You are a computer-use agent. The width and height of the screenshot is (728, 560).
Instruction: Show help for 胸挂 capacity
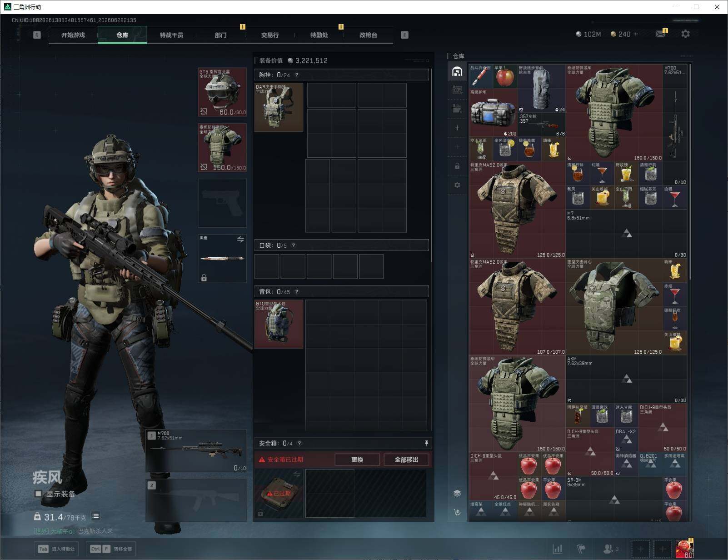(x=297, y=75)
